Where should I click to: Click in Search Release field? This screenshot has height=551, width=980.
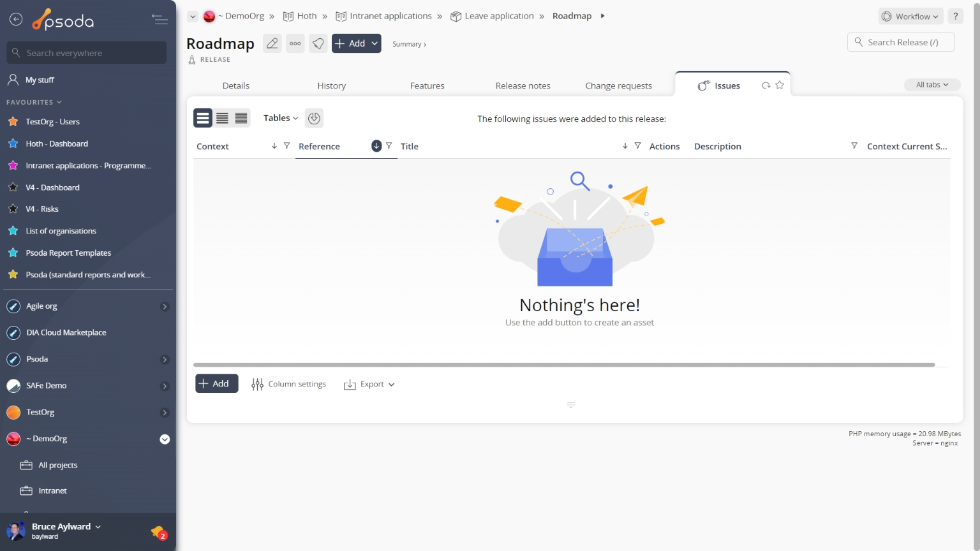click(901, 42)
